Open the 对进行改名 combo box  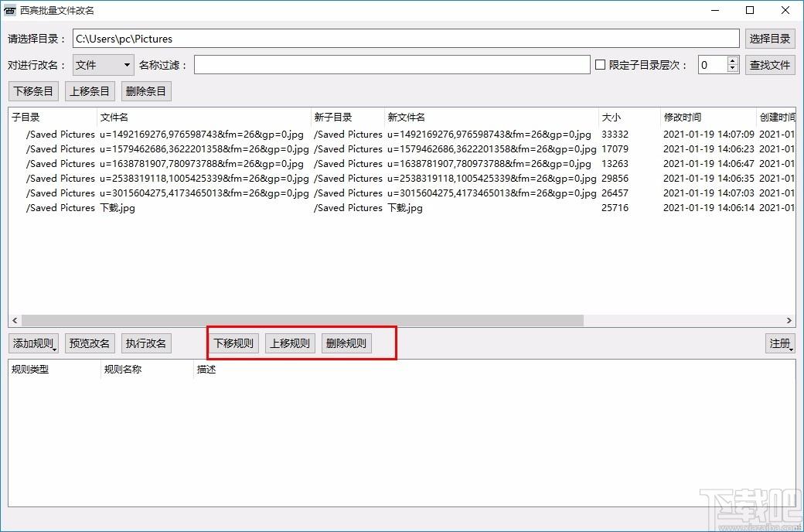pos(104,65)
